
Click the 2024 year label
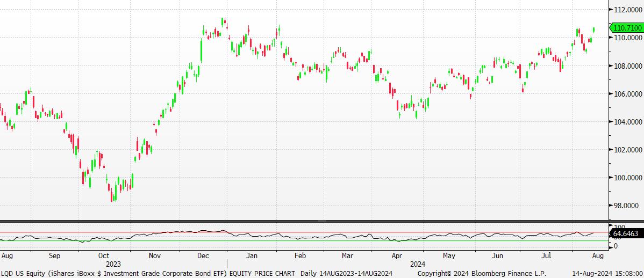point(418,264)
